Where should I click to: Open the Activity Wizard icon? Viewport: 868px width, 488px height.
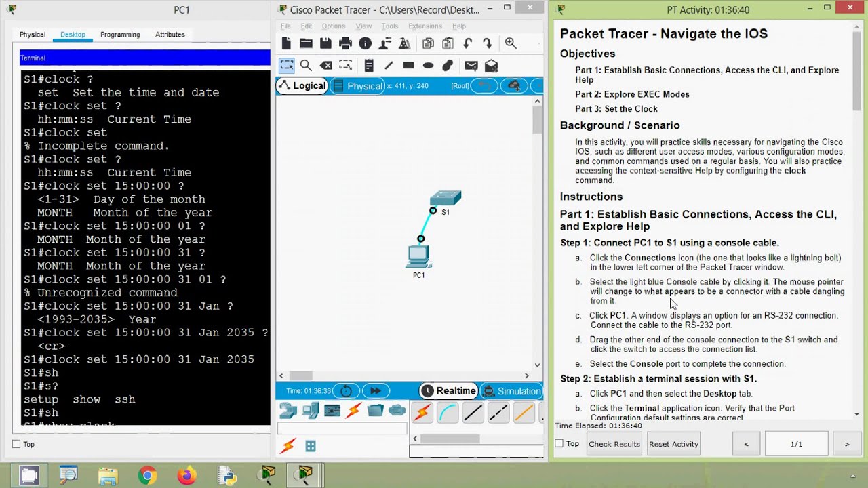[404, 43]
